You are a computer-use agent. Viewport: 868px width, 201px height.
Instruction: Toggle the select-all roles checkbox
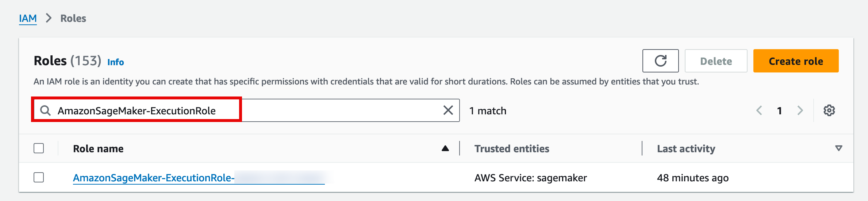click(39, 148)
